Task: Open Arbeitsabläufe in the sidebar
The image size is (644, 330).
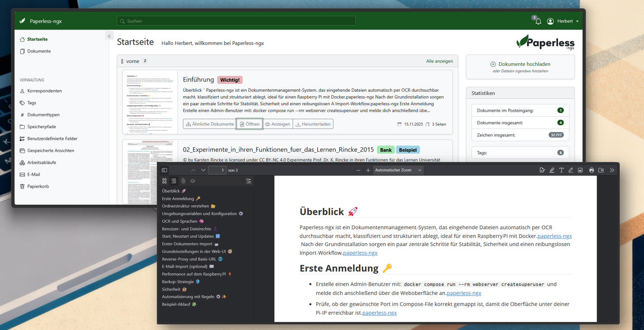Action: tap(41, 162)
